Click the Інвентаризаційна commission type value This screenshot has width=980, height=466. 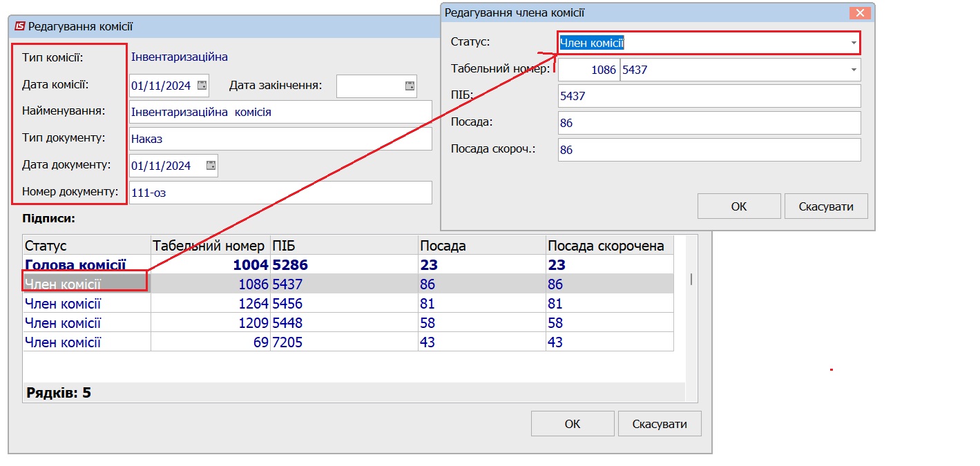pos(180,57)
